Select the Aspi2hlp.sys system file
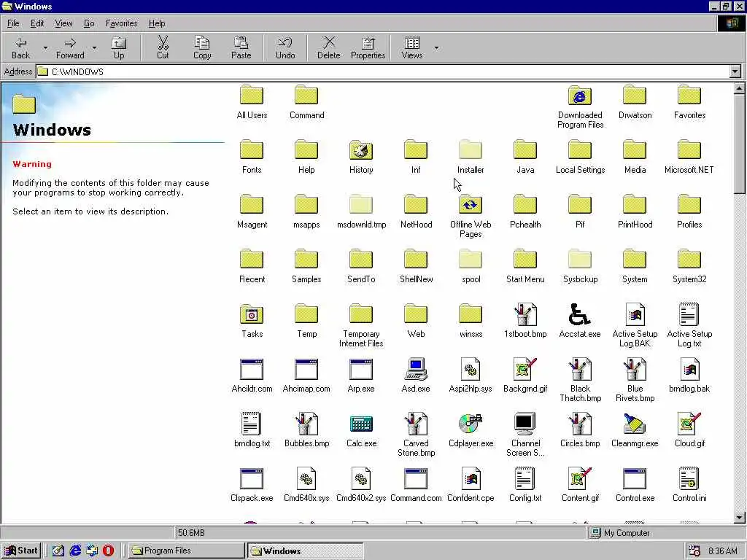747x560 pixels. 471,369
